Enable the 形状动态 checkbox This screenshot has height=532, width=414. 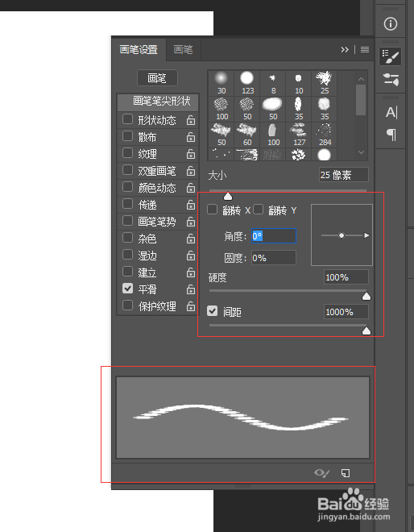coord(127,119)
